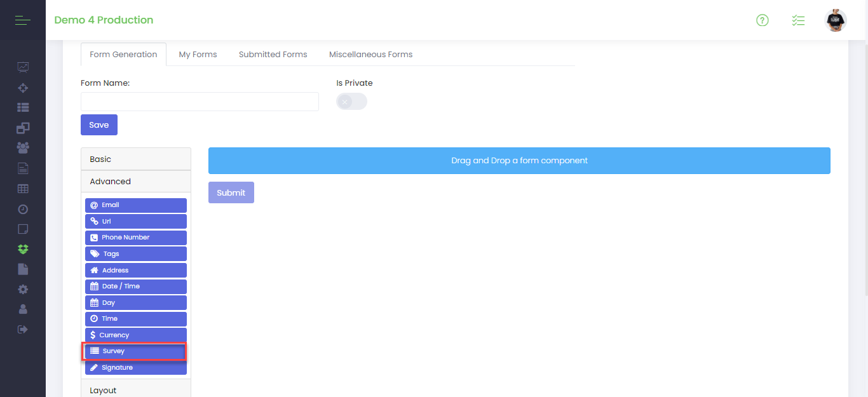Select the Address form component
Viewport: 868px width, 397px height.
[136, 271]
